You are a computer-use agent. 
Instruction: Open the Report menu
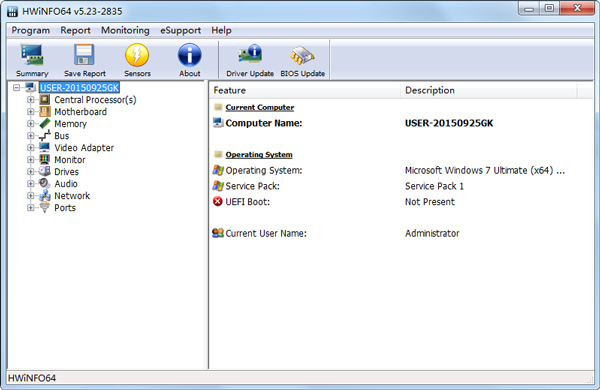click(75, 30)
